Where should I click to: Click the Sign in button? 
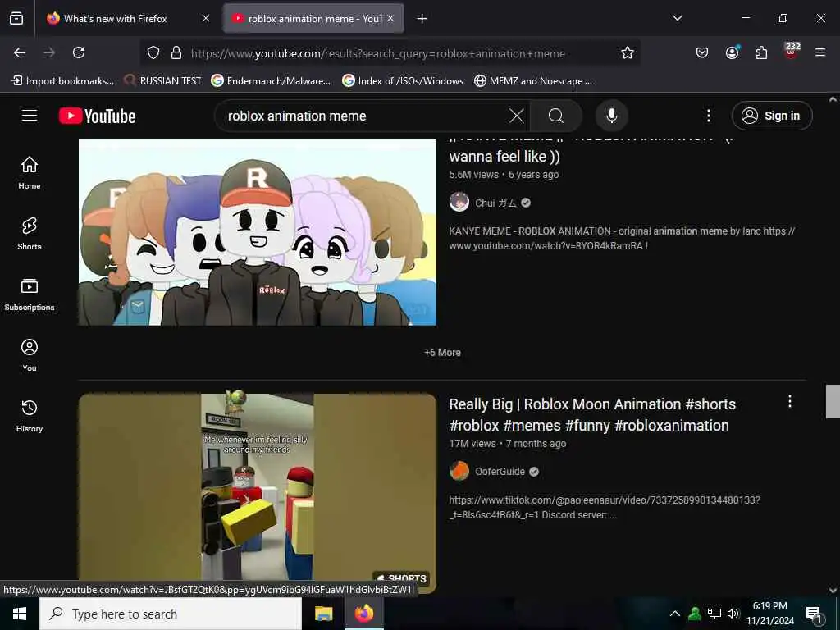(x=772, y=116)
